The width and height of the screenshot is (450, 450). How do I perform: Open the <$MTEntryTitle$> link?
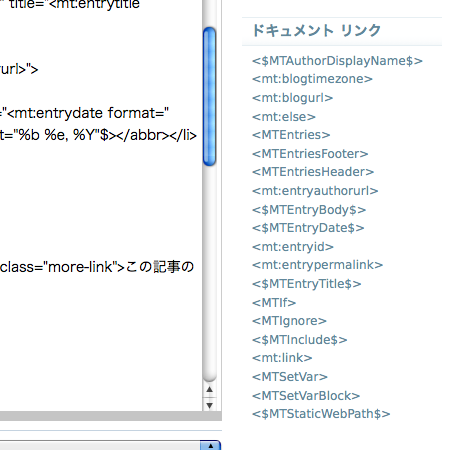307,284
